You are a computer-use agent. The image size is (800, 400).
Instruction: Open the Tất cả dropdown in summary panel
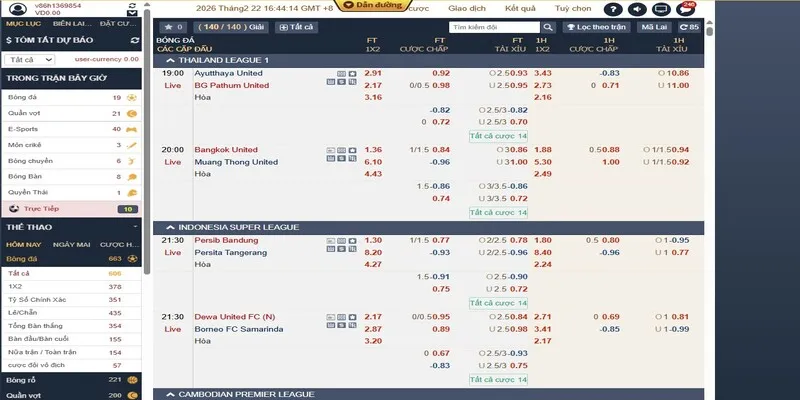pyautogui.click(x=28, y=59)
